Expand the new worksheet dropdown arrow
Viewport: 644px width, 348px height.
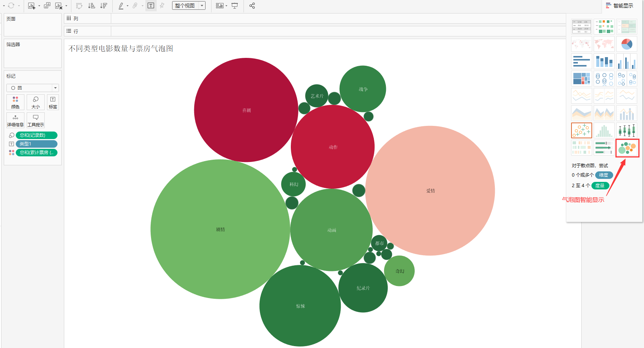point(39,6)
